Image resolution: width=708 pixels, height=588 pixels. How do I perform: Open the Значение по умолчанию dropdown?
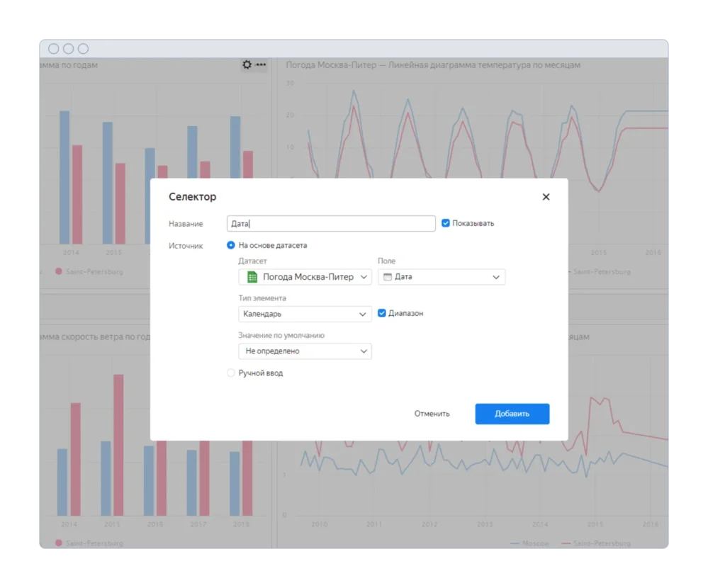point(305,351)
